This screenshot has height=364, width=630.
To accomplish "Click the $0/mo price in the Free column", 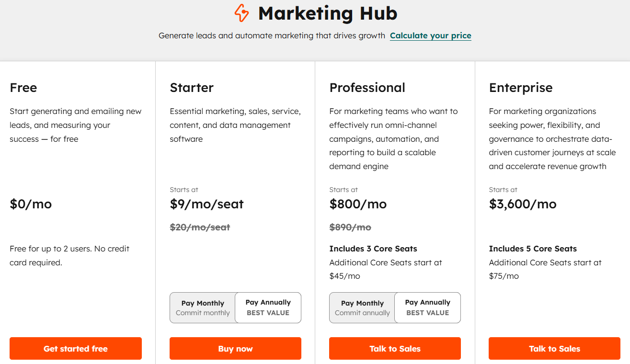I will pyautogui.click(x=31, y=204).
